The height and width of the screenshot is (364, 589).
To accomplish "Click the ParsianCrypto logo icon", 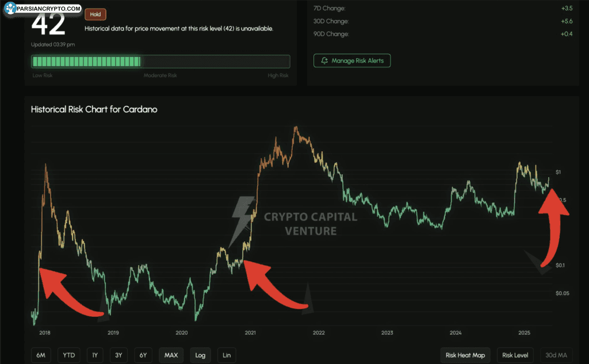I will click(10, 9).
